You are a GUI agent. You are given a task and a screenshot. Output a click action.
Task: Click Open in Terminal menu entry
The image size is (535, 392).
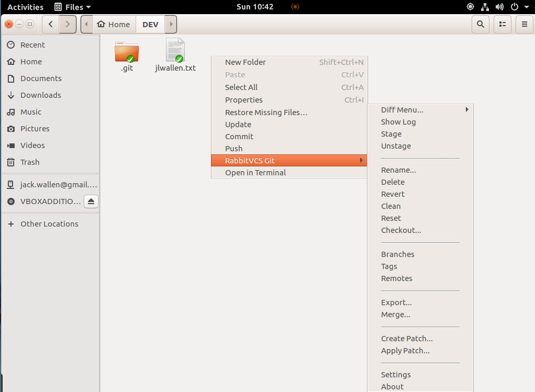255,173
